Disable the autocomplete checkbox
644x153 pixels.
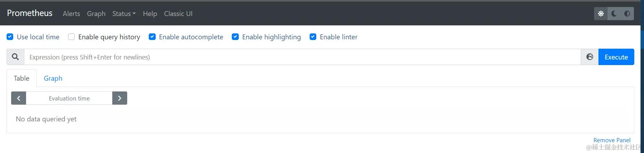[152, 37]
